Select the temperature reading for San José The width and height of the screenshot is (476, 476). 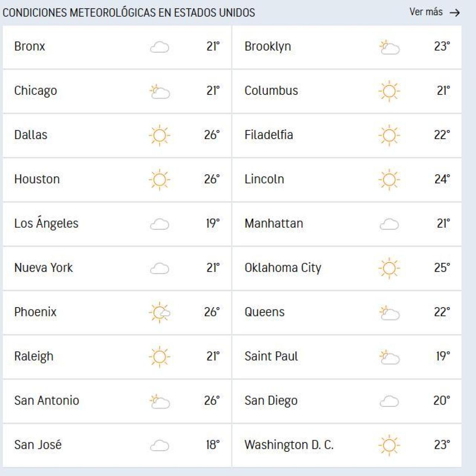212,445
